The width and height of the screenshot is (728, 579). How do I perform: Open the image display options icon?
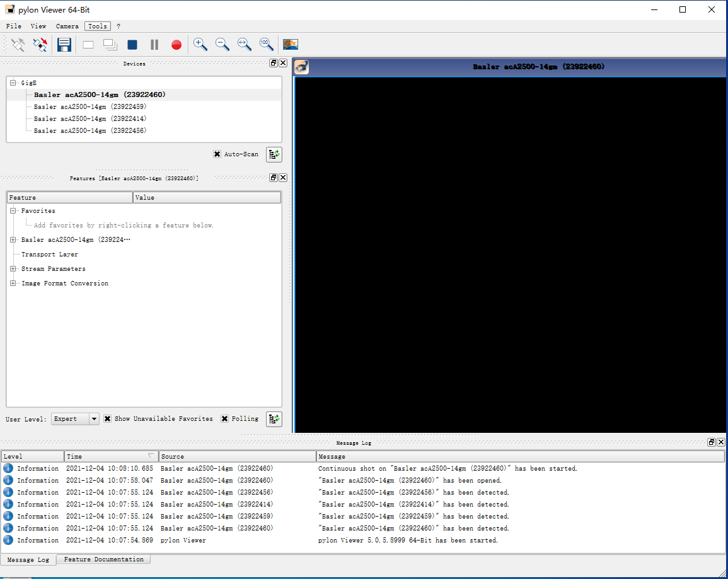click(x=291, y=45)
